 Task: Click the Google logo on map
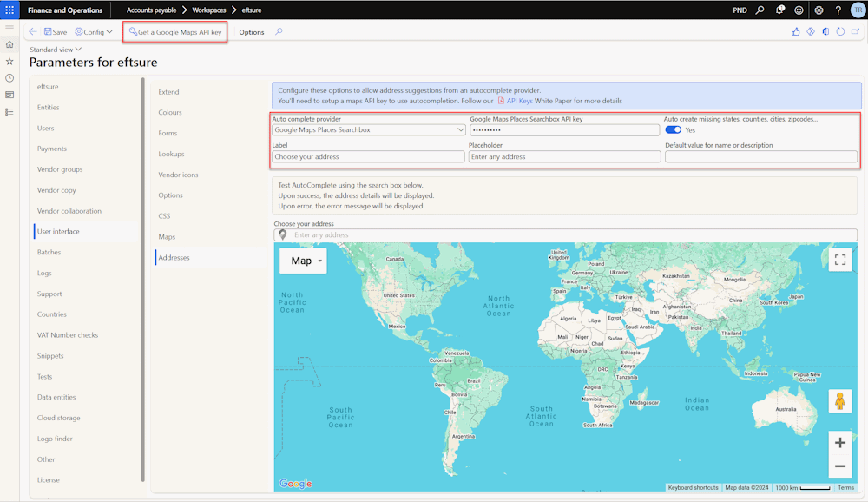pyautogui.click(x=296, y=484)
